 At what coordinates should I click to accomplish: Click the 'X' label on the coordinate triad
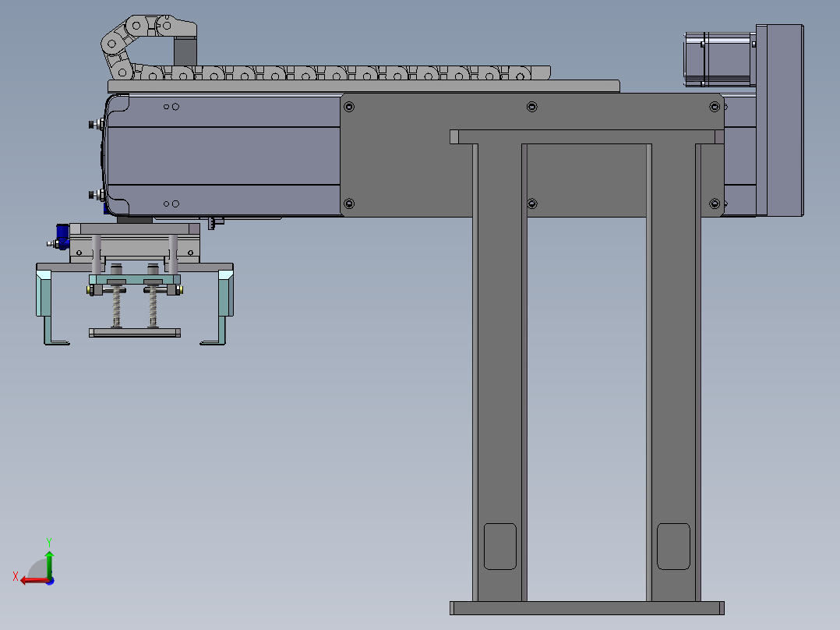point(16,576)
